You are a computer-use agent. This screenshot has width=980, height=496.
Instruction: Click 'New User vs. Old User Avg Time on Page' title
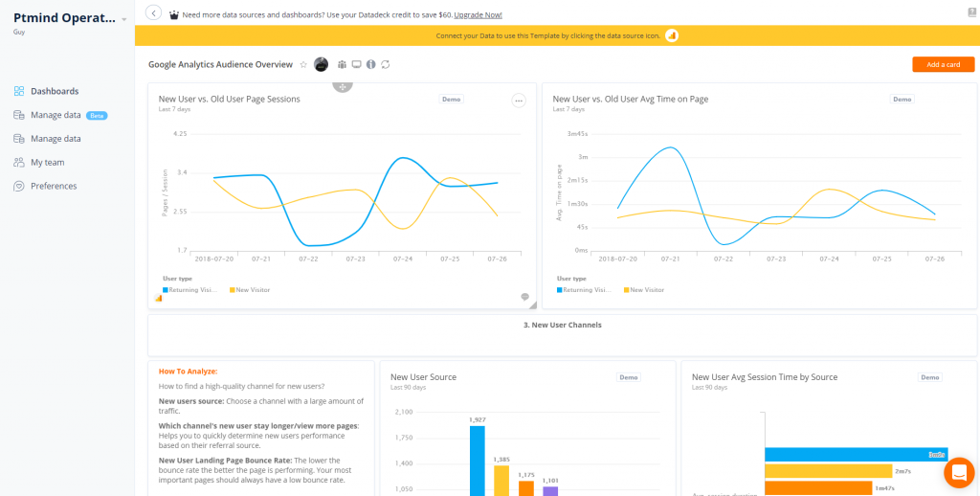click(x=631, y=99)
